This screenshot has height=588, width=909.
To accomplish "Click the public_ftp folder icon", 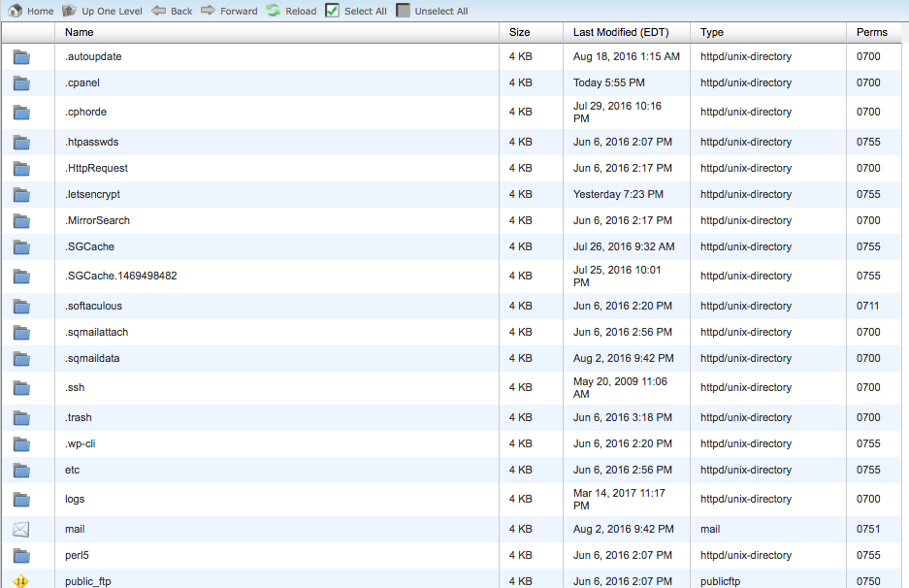I will [21, 581].
